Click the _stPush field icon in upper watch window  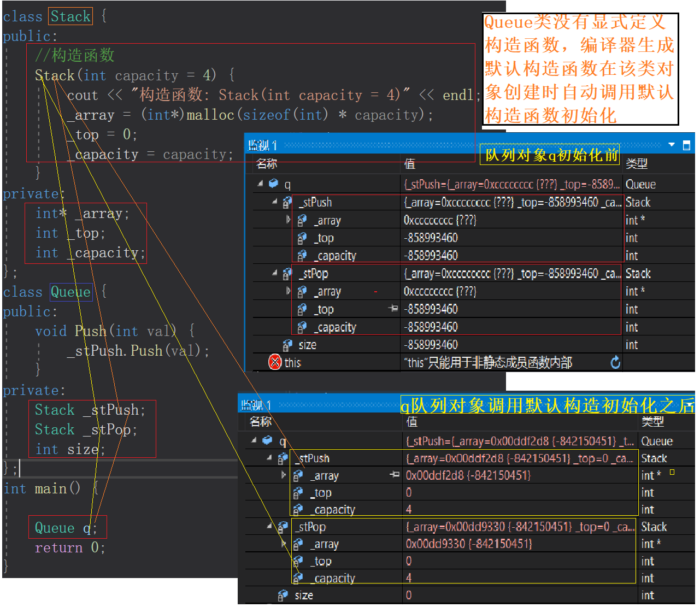click(287, 202)
